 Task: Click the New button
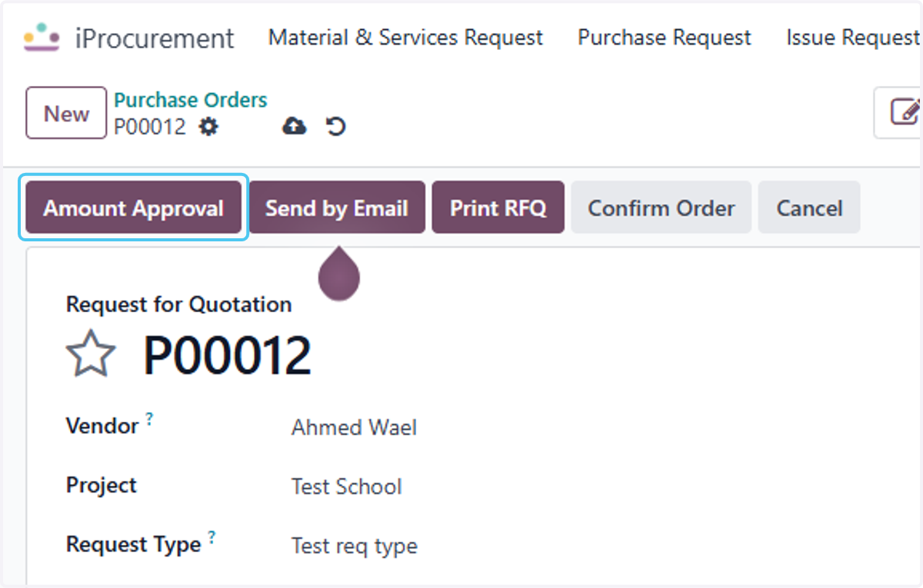tap(66, 113)
